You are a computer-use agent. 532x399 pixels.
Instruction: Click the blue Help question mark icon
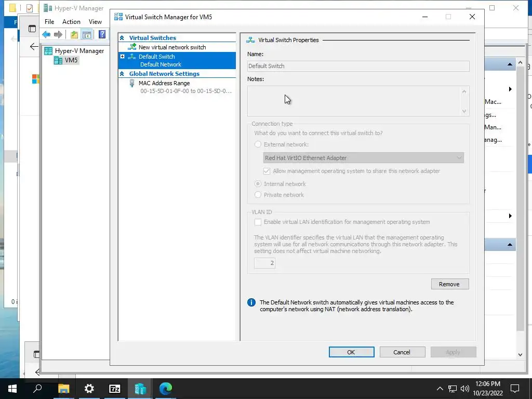pyautogui.click(x=102, y=34)
